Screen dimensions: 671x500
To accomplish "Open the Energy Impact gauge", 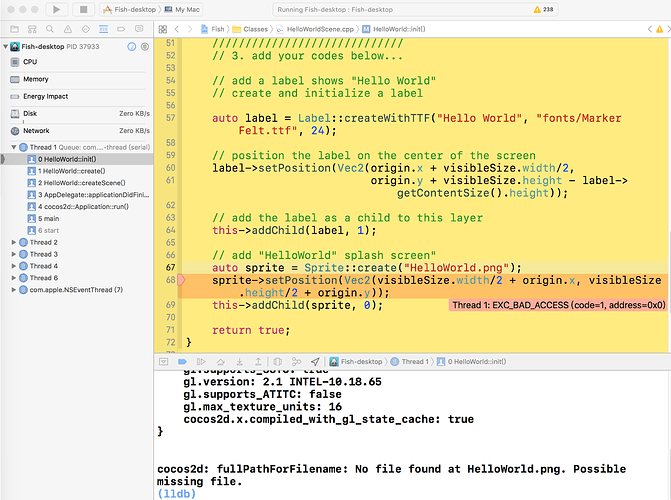I will click(x=77, y=96).
